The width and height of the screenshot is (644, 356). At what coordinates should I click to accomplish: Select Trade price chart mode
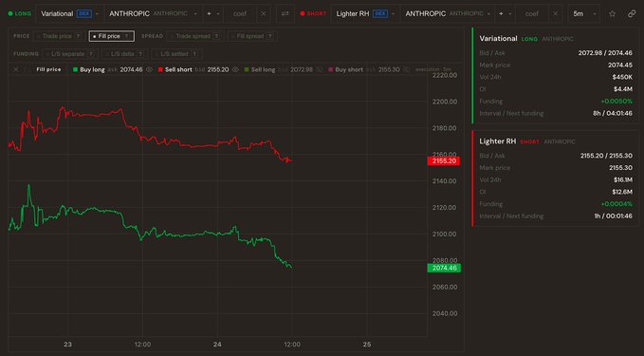click(x=59, y=36)
